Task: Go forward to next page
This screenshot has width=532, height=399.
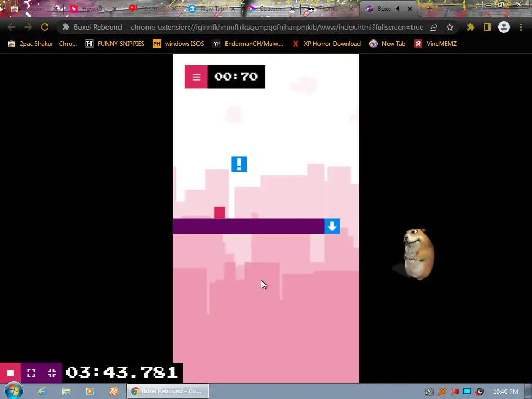Action: click(28, 27)
